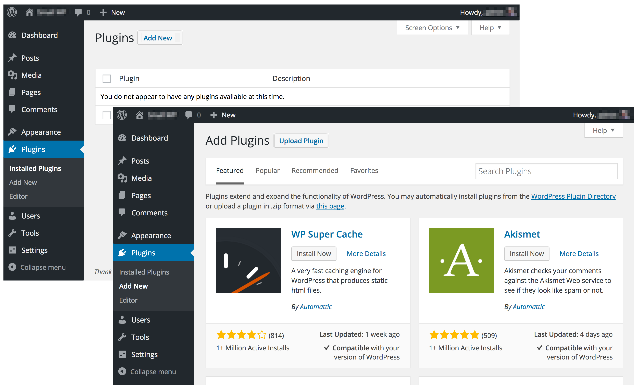637x389 pixels.
Task: Select Plugins in back window sidebar
Action: (43, 149)
